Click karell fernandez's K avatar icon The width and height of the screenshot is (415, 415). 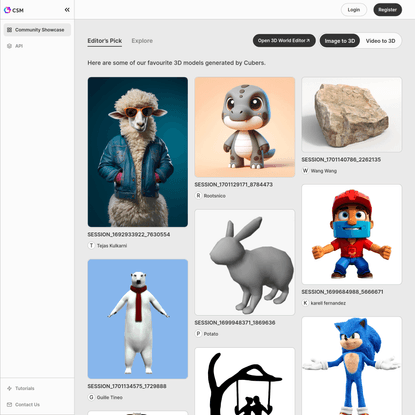pyautogui.click(x=305, y=303)
